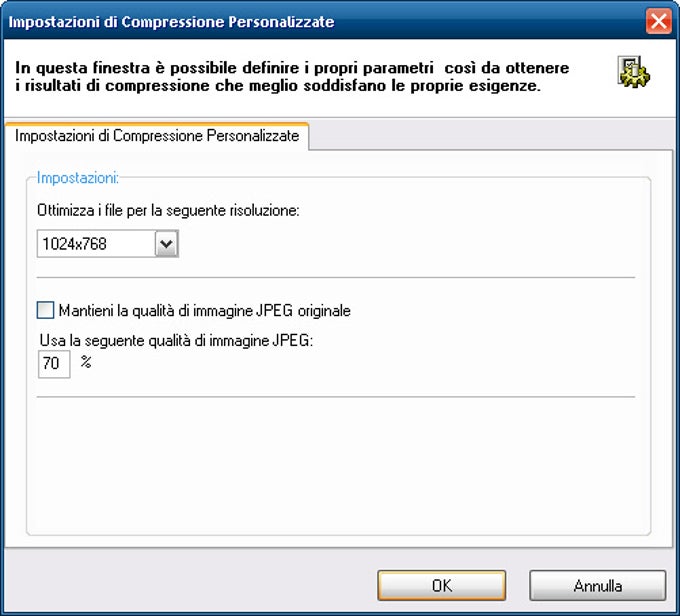This screenshot has height=616, width=680.
Task: Confirm settings with the OK button
Action: pos(441,586)
